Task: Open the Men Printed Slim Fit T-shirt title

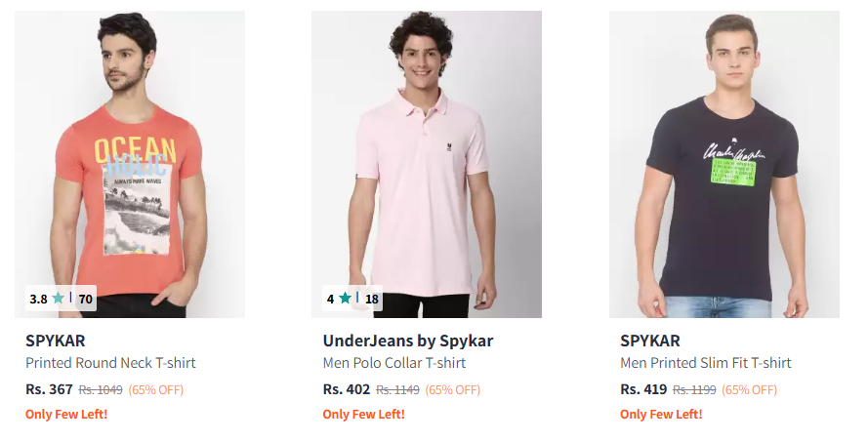Action: 706,363
